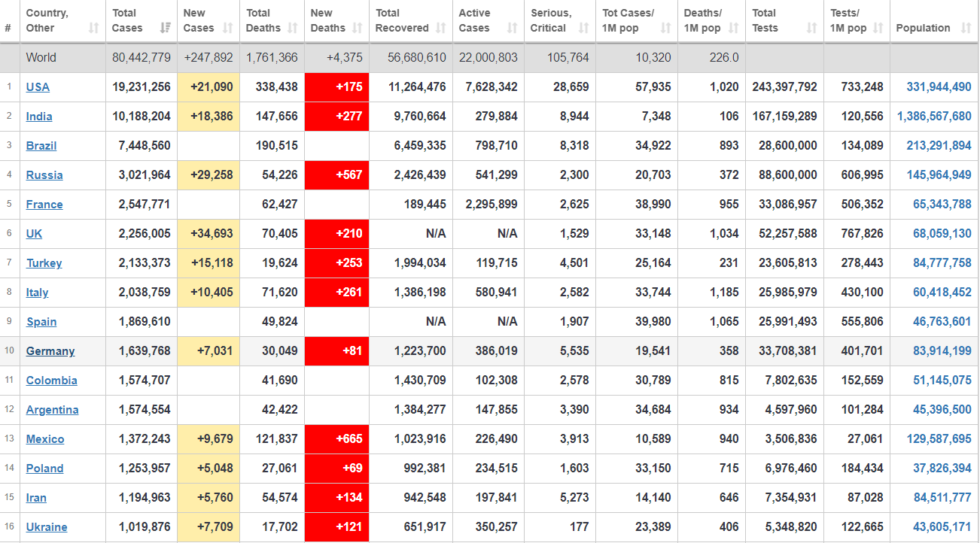Click Deaths/1M pop sort arrows
Viewport: 980px width, 543px height.
pos(735,29)
